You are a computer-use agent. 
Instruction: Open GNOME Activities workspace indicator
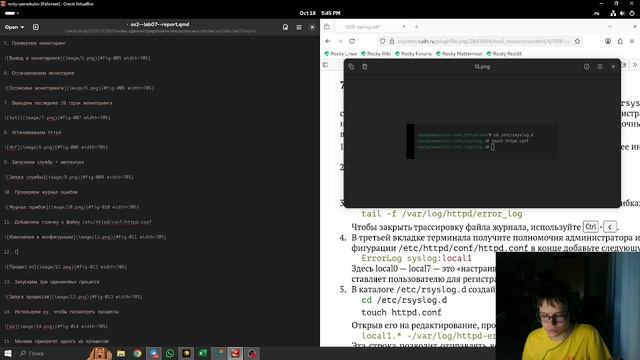point(11,13)
